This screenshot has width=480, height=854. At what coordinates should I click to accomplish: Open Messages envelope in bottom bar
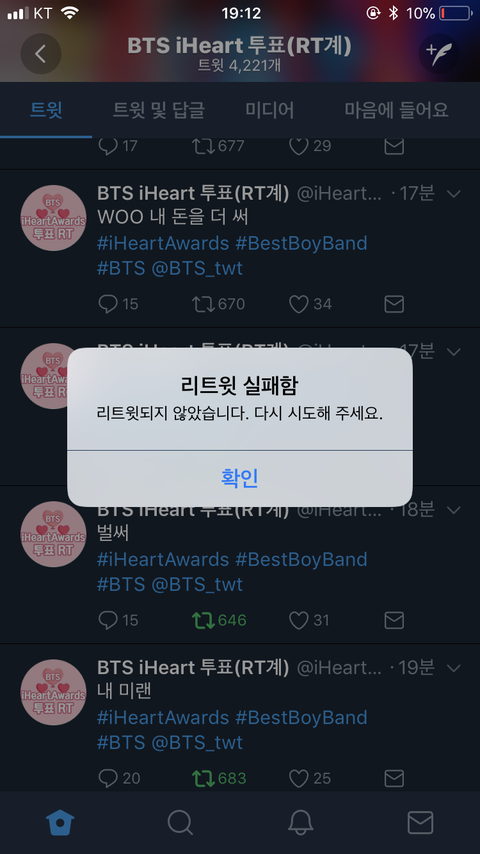[x=420, y=822]
